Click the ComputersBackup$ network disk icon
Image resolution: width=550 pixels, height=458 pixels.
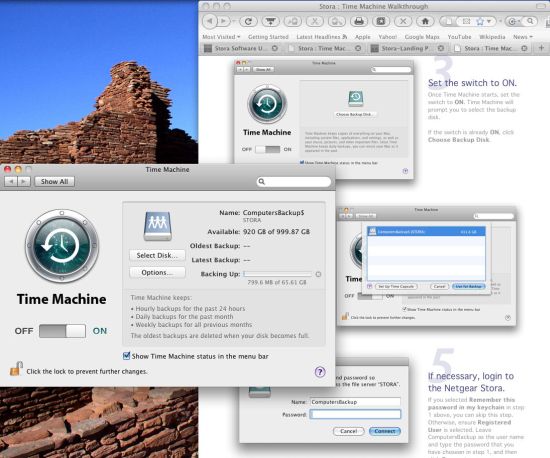tap(157, 226)
